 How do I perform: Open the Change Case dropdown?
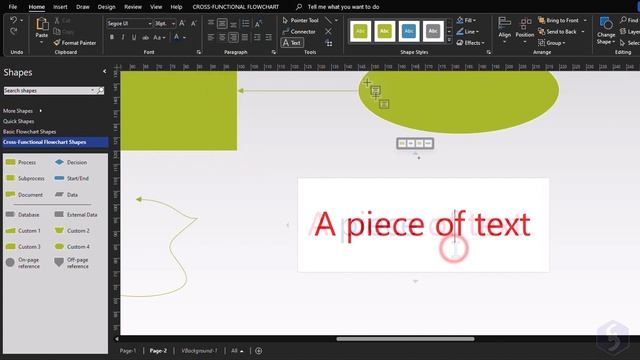tap(159, 38)
